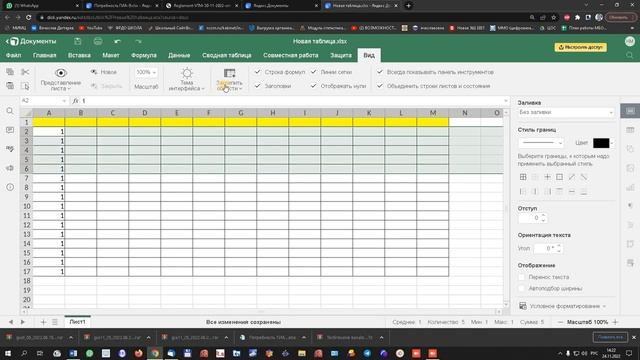Open table settings icon in right sidebar
The height and width of the screenshot is (360, 640).
tap(630, 130)
